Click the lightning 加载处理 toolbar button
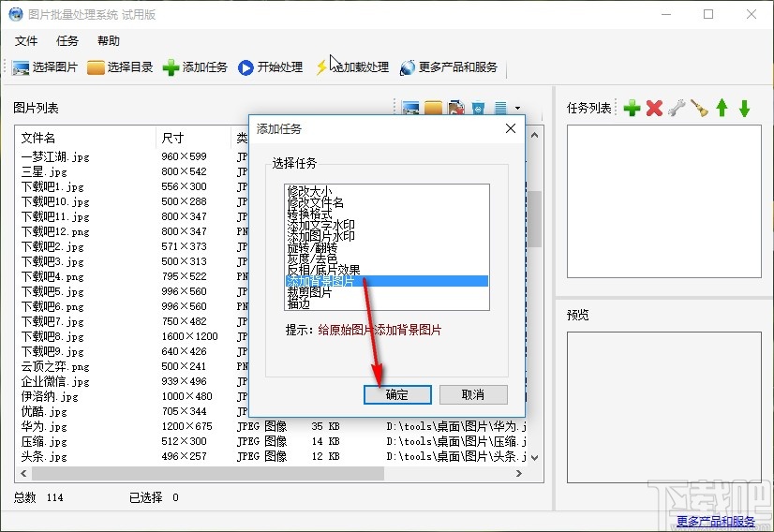This screenshot has height=532, width=774. point(352,67)
